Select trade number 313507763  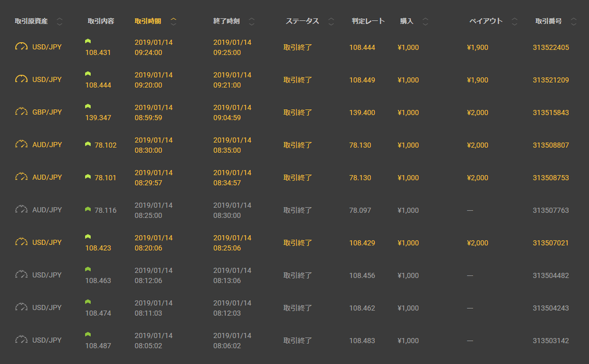click(x=550, y=210)
